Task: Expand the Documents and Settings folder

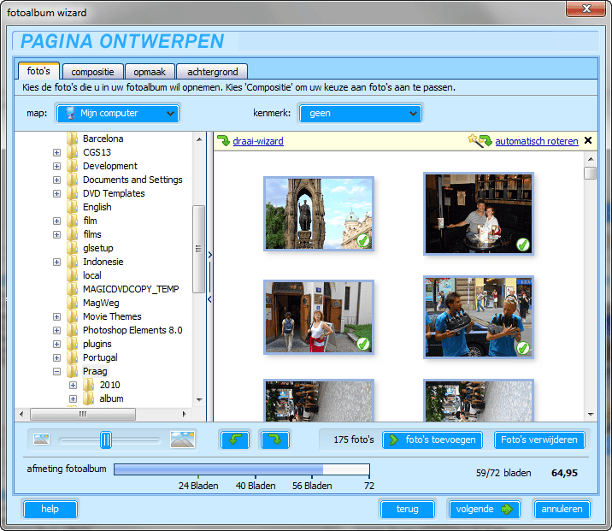Action: click(57, 180)
